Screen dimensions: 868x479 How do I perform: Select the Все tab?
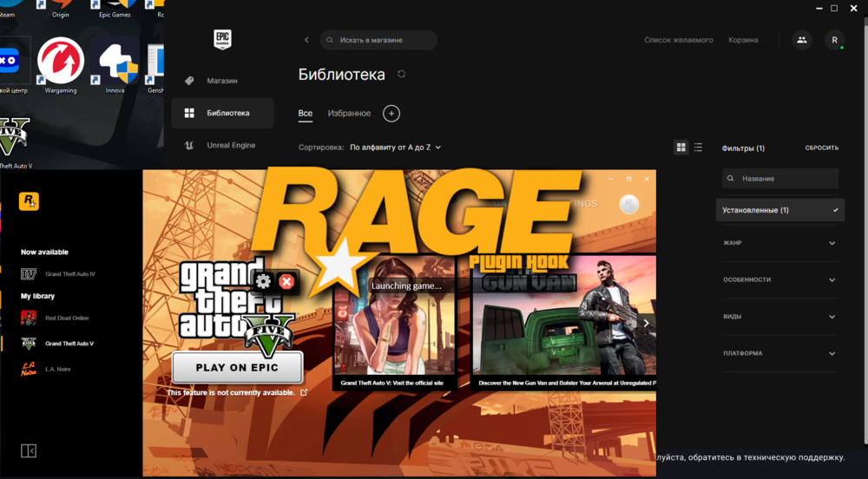click(305, 114)
